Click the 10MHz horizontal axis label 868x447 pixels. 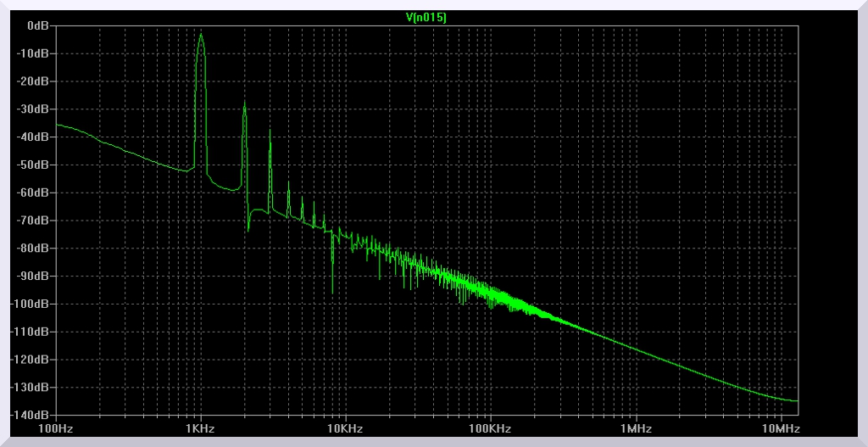(781, 429)
